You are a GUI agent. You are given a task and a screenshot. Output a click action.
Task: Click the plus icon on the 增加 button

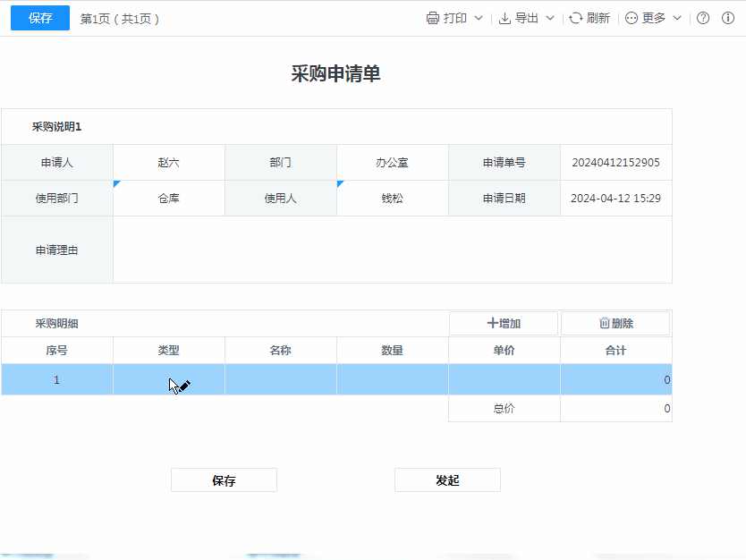492,323
